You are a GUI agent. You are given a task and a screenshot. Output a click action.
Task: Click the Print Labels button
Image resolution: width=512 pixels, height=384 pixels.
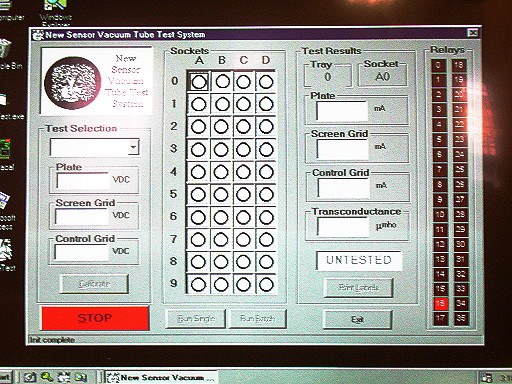pos(358,287)
